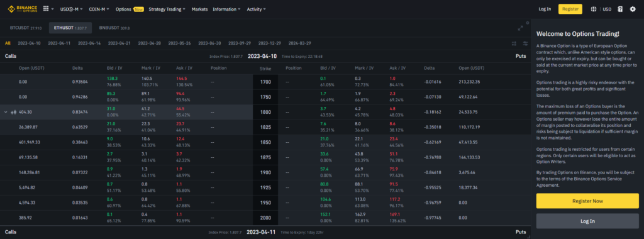Screen dimensions: 644x239
Task: Open the column layout settings icon
Action: tap(514, 43)
